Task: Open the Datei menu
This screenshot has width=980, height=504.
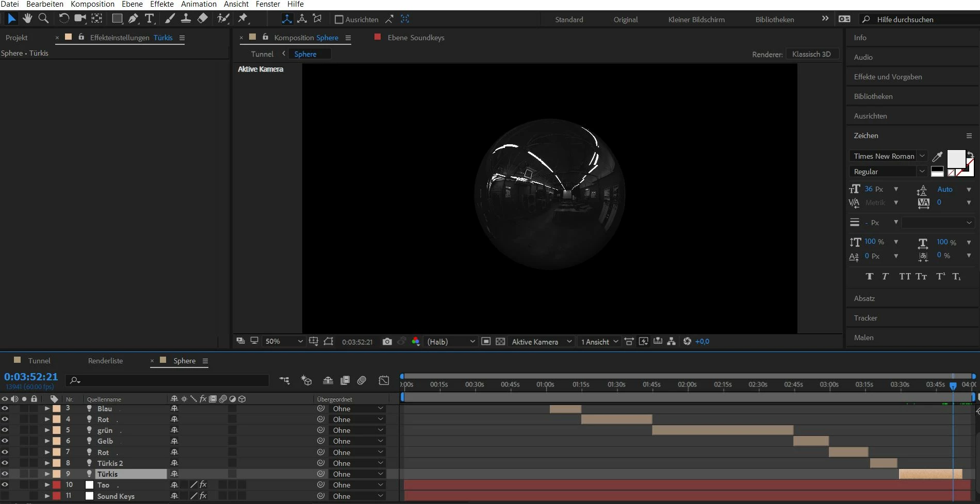Action: pos(10,4)
